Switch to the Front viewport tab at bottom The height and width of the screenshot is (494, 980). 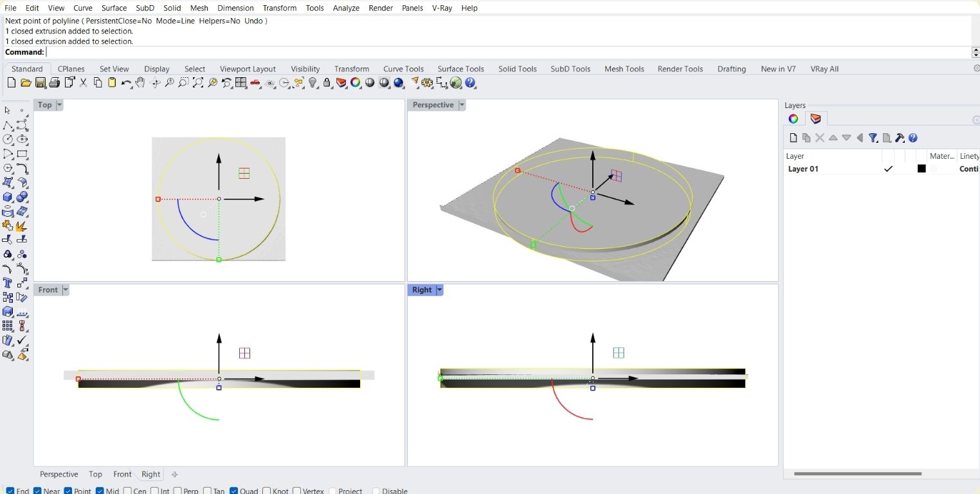coord(122,474)
